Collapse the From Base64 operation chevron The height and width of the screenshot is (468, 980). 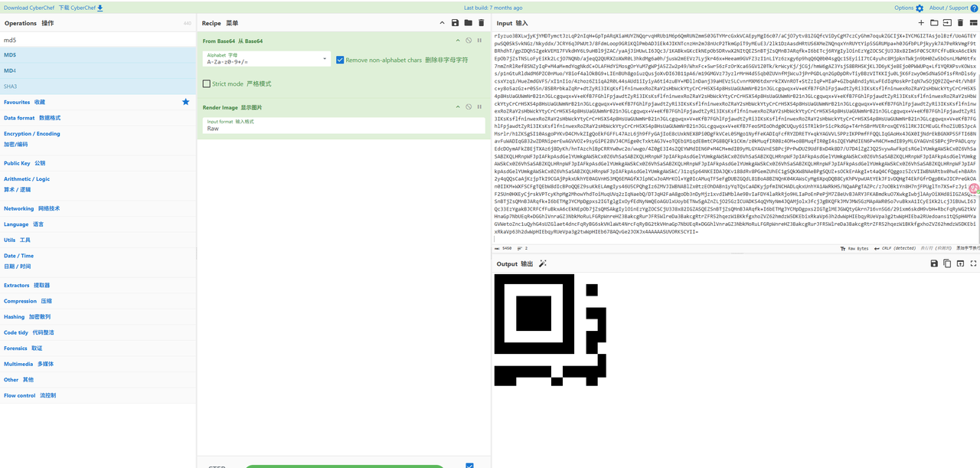tap(458, 41)
